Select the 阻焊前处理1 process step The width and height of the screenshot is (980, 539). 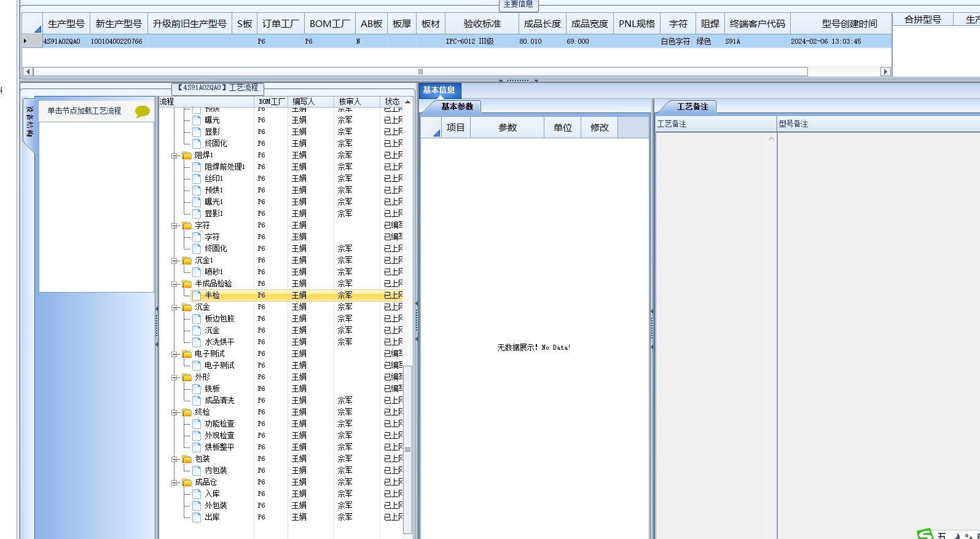(225, 167)
